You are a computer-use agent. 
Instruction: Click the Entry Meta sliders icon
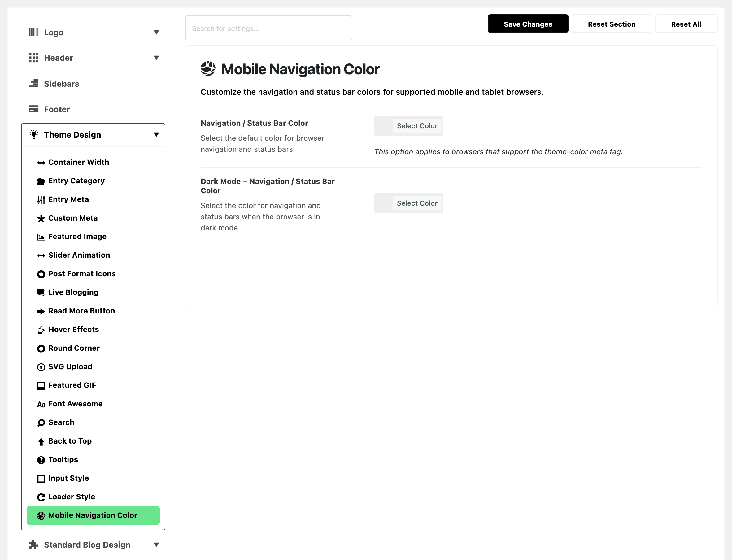(41, 200)
